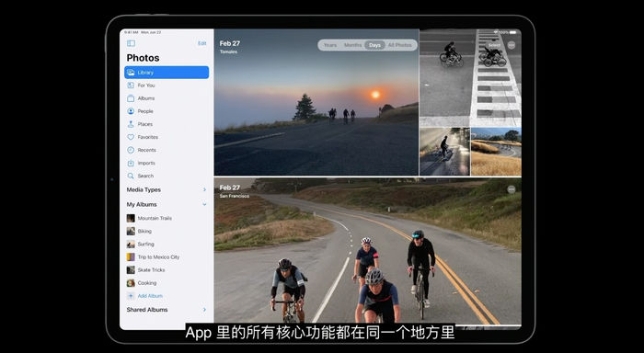
Task: Click Add Album link
Action: 150,296
